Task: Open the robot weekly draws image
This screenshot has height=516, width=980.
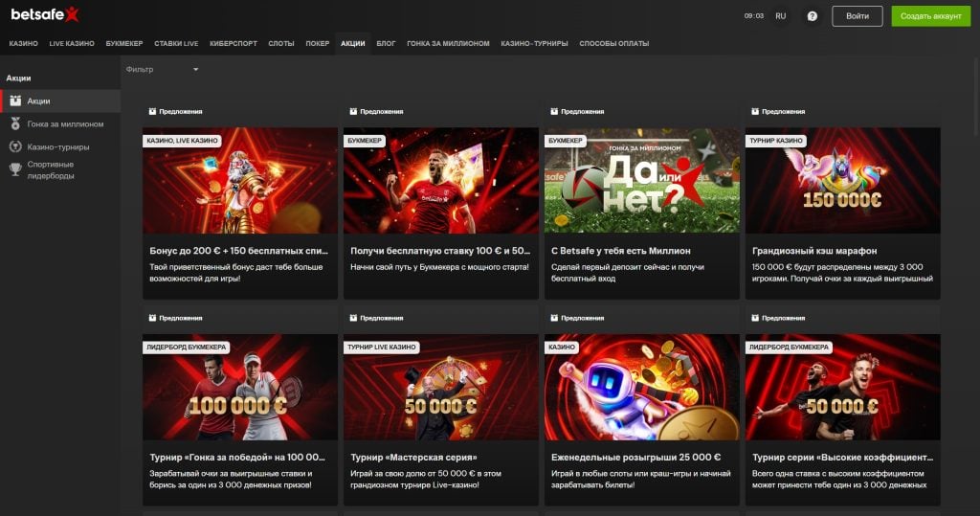Action: click(642, 387)
